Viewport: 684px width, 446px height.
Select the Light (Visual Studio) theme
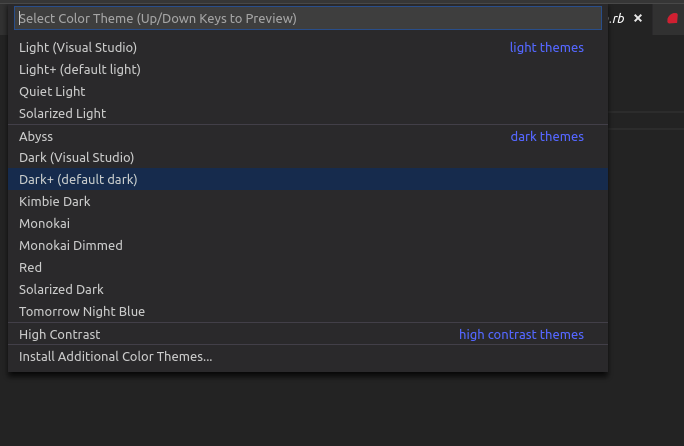78,47
